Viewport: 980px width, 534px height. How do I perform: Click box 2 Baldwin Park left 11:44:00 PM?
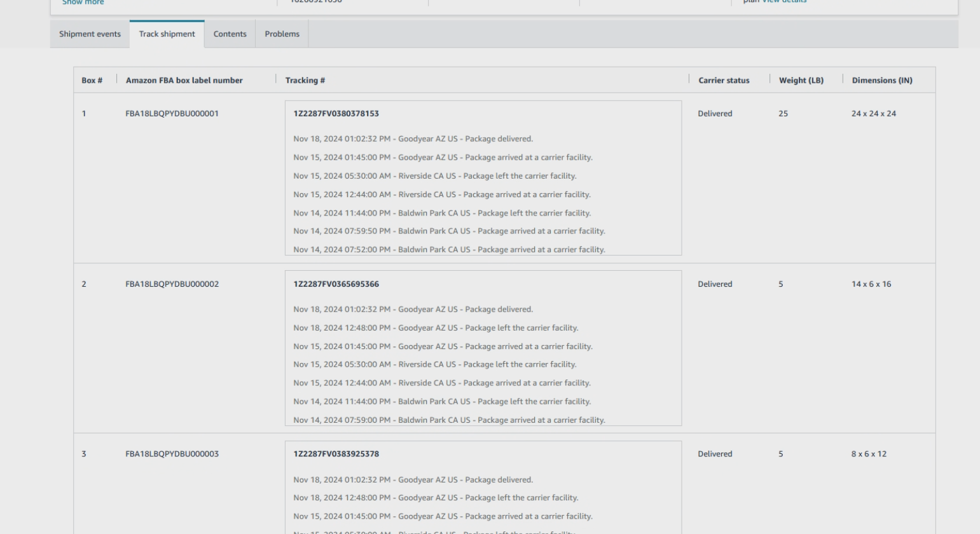pyautogui.click(x=442, y=402)
